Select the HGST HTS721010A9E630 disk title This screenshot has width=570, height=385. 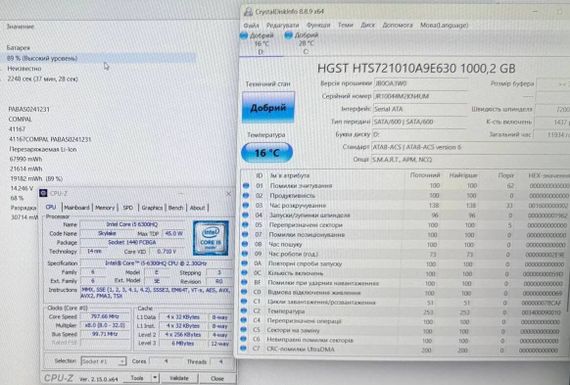[416, 69]
